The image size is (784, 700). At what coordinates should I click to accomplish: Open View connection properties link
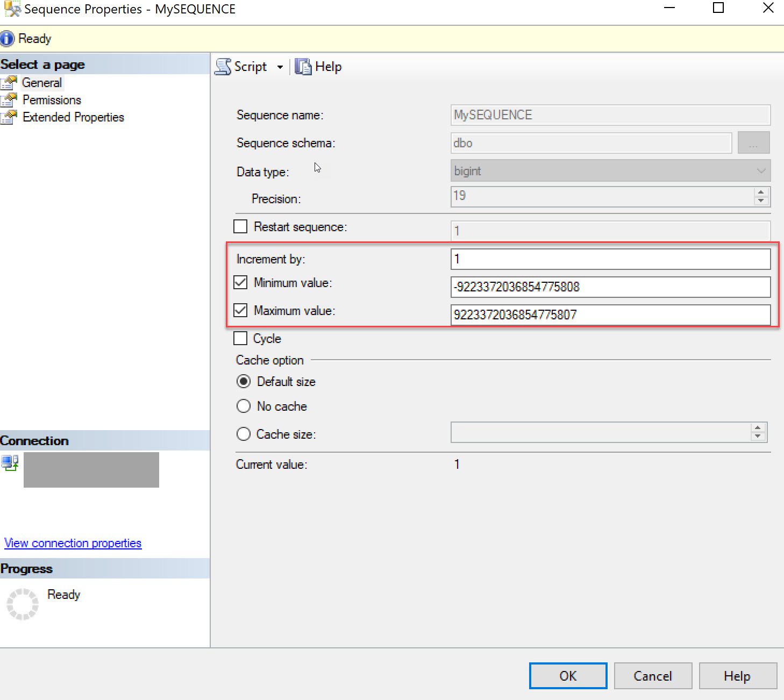[x=73, y=543]
